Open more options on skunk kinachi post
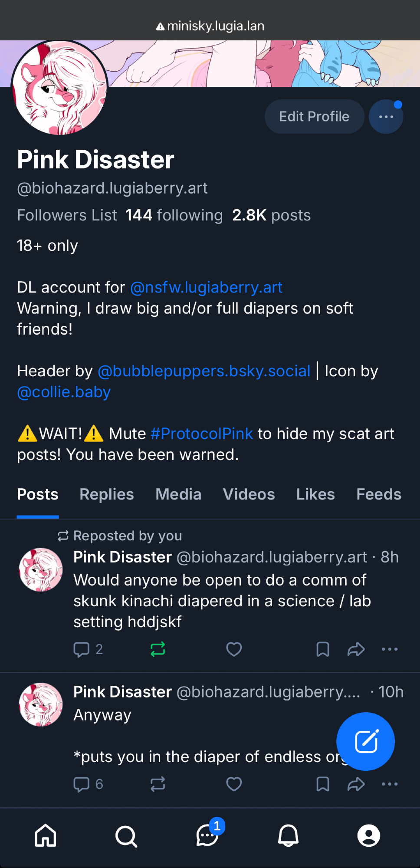Viewport: 420px width, 868px height. pyautogui.click(x=389, y=649)
